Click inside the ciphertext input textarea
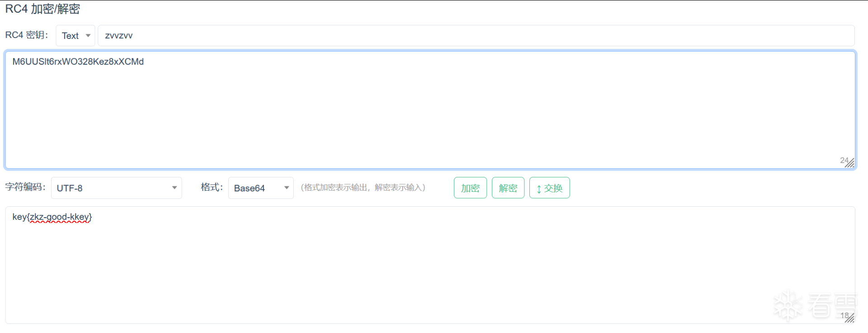Screen dimensions: 868x333 pyautogui.click(x=429, y=113)
